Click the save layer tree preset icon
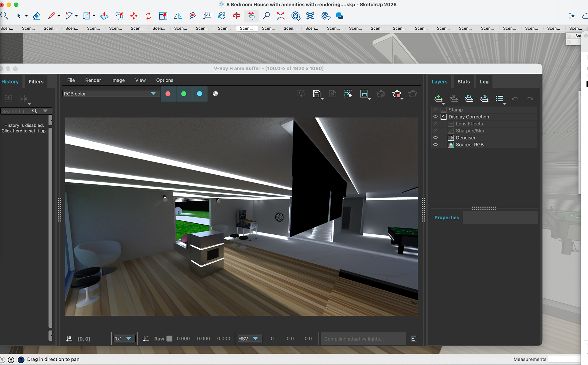The image size is (588, 365). pos(469,98)
